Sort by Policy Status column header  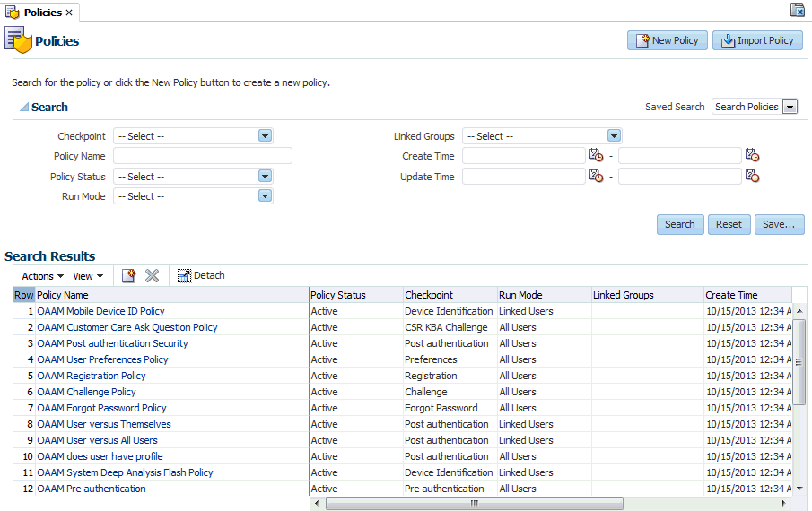356,295
